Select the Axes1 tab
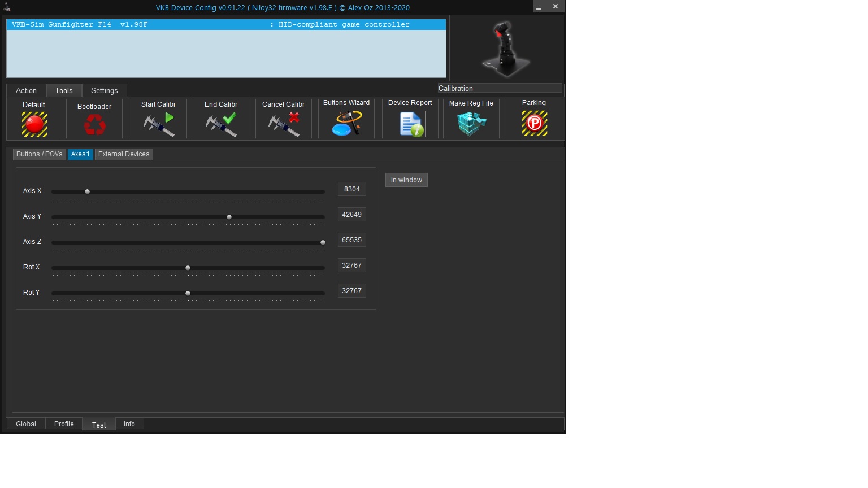The width and height of the screenshot is (868, 488). (x=80, y=154)
